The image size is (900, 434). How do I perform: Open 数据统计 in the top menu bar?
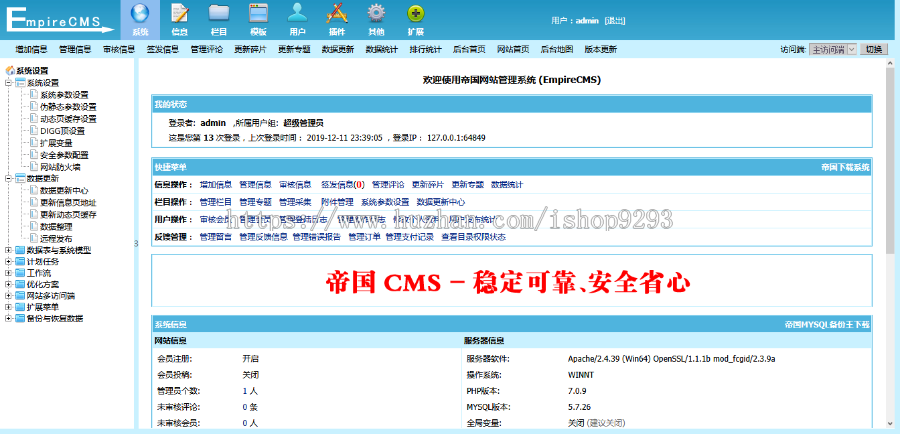pyautogui.click(x=381, y=49)
